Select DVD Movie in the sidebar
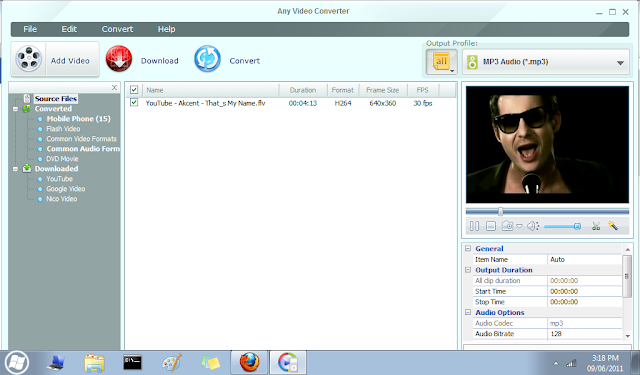 point(62,159)
